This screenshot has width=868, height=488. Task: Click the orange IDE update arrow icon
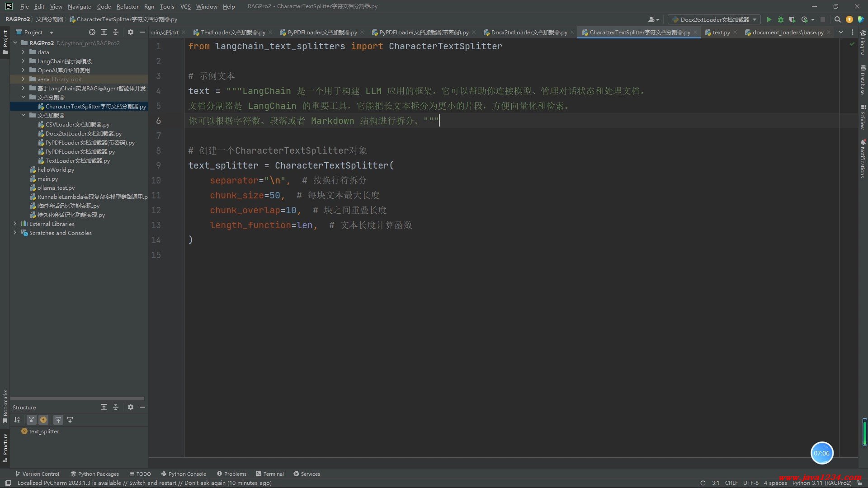point(849,19)
